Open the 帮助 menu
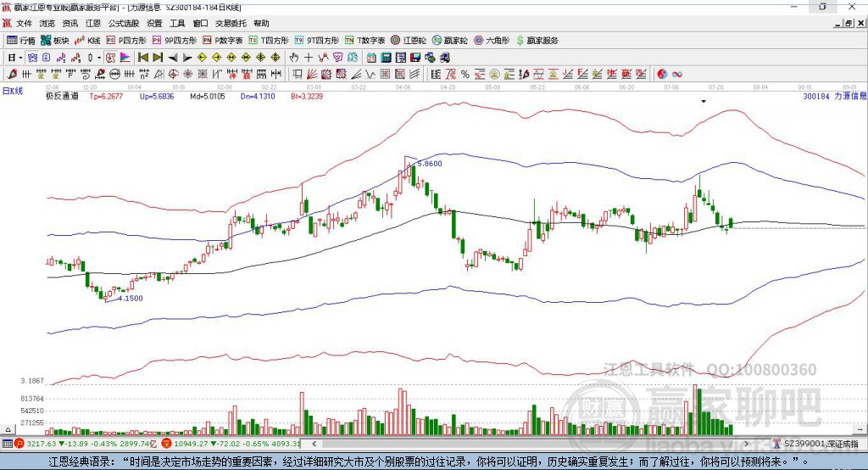The width and height of the screenshot is (868, 470). click(261, 23)
